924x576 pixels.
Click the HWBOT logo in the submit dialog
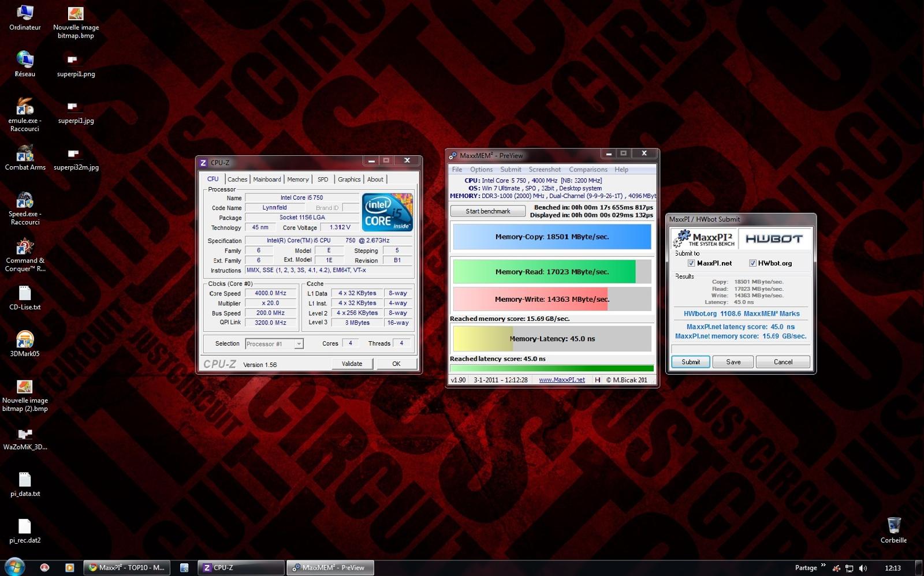tap(774, 239)
